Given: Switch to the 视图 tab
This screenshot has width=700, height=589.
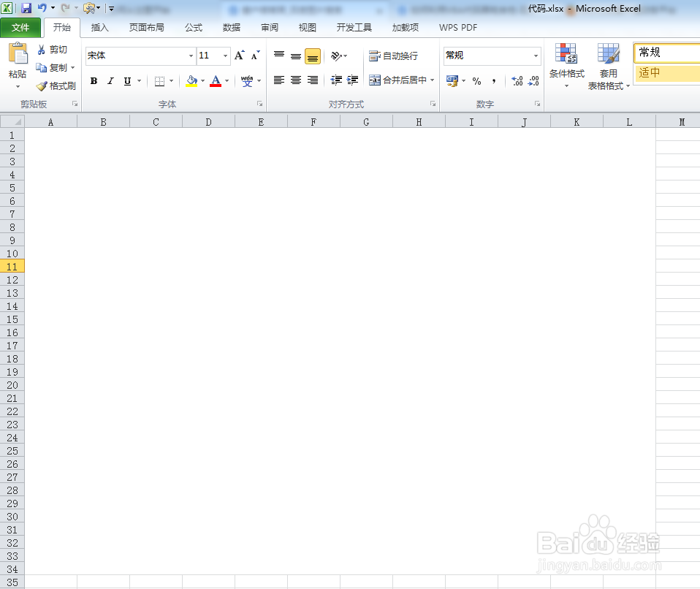Looking at the screenshot, I should [x=307, y=28].
